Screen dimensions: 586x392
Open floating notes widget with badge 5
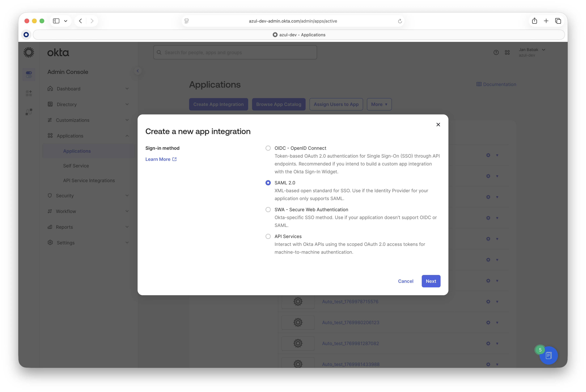coord(549,355)
